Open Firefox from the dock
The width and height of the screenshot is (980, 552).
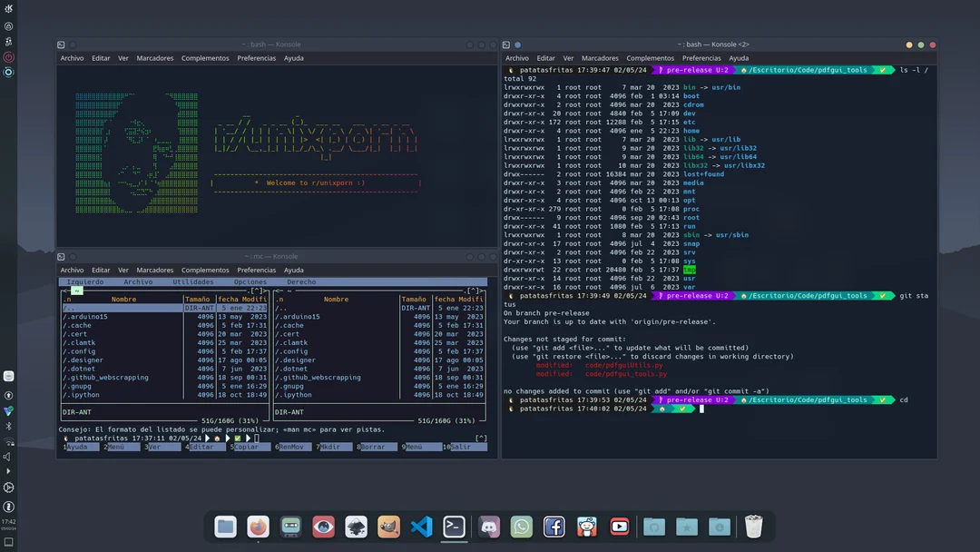(258, 527)
